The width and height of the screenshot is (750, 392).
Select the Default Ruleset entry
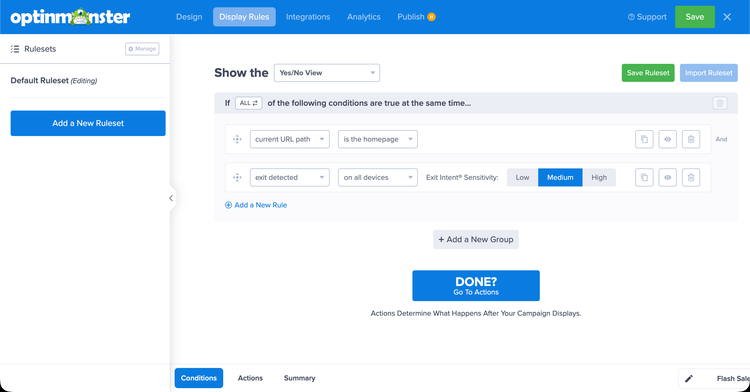54,80
